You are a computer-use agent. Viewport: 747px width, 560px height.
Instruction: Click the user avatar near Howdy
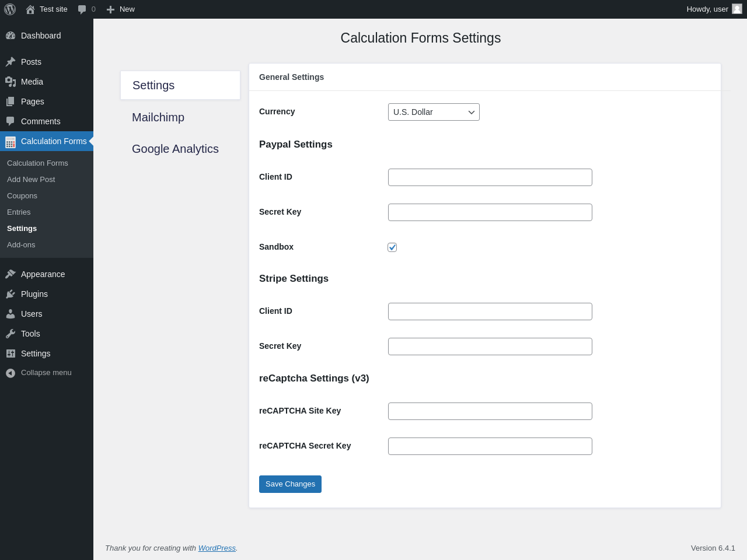tap(737, 9)
